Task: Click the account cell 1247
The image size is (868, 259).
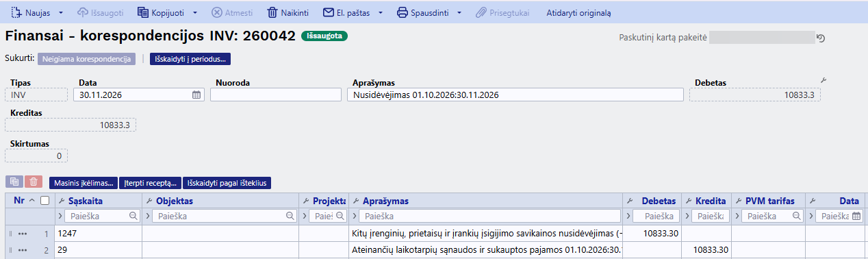Action: [x=98, y=234]
